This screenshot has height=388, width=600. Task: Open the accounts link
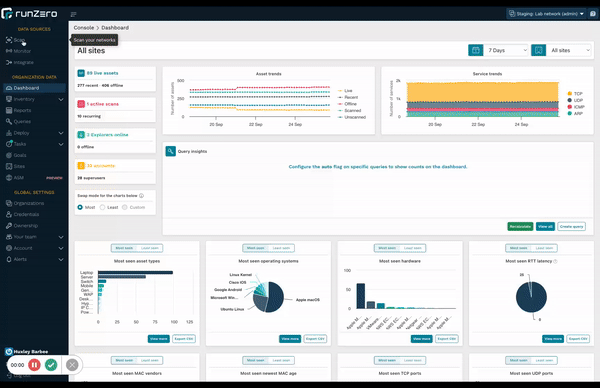point(101,166)
